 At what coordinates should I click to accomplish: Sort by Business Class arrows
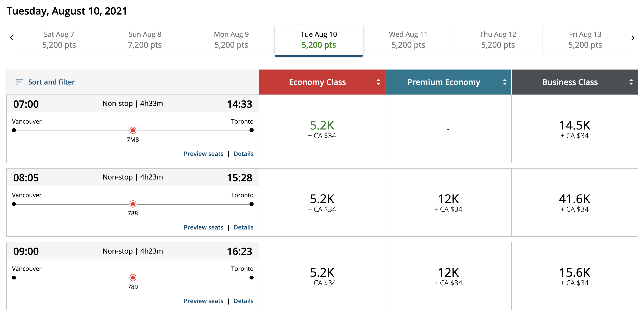[x=631, y=82]
